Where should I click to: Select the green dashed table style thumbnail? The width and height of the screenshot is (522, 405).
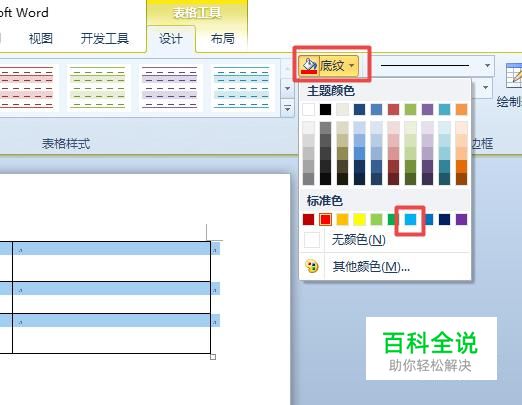tap(98, 87)
